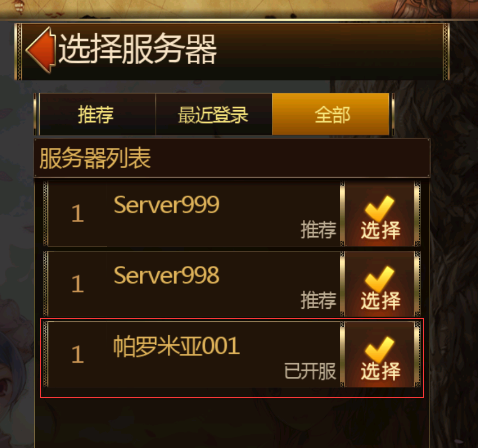This screenshot has width=478, height=448.
Task: Choose the 选择 button for Server998
Action: click(x=380, y=284)
